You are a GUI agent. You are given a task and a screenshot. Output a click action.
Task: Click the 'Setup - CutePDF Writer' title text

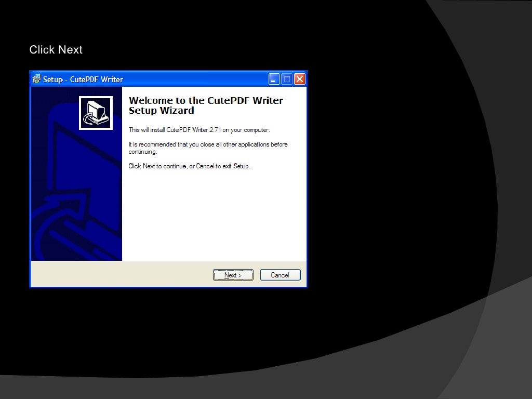pos(83,79)
